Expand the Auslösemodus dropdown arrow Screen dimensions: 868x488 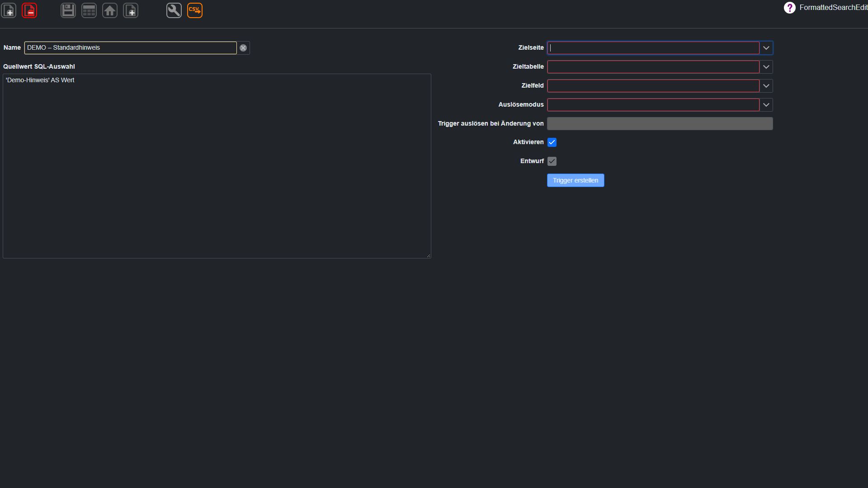click(x=766, y=105)
